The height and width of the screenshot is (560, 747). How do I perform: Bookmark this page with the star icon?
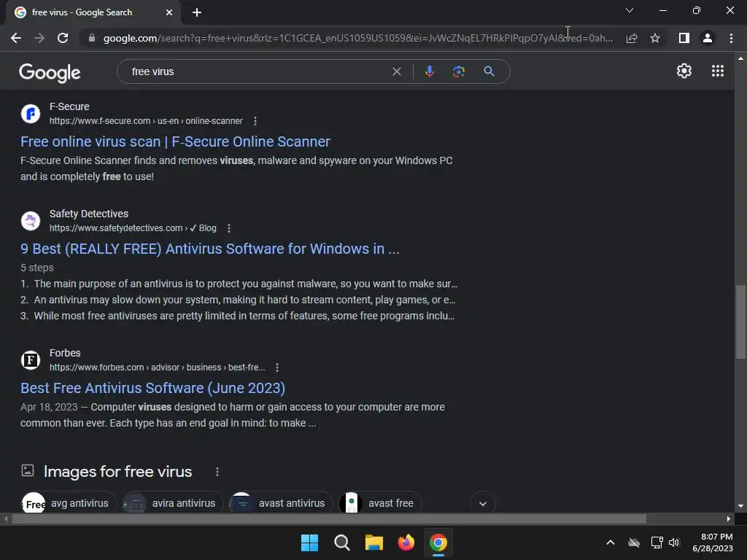655,38
